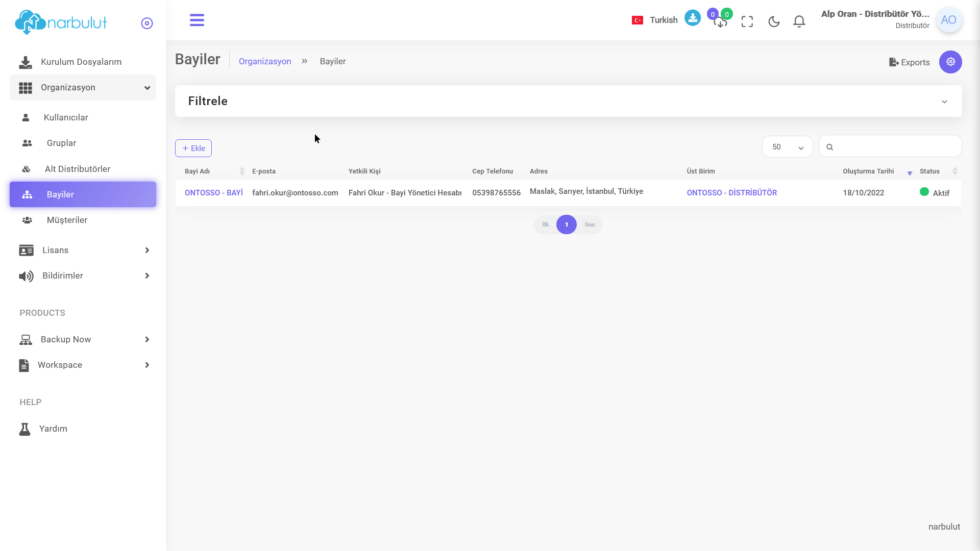
Task: Click date 18/10/2022 cell
Action: [863, 193]
